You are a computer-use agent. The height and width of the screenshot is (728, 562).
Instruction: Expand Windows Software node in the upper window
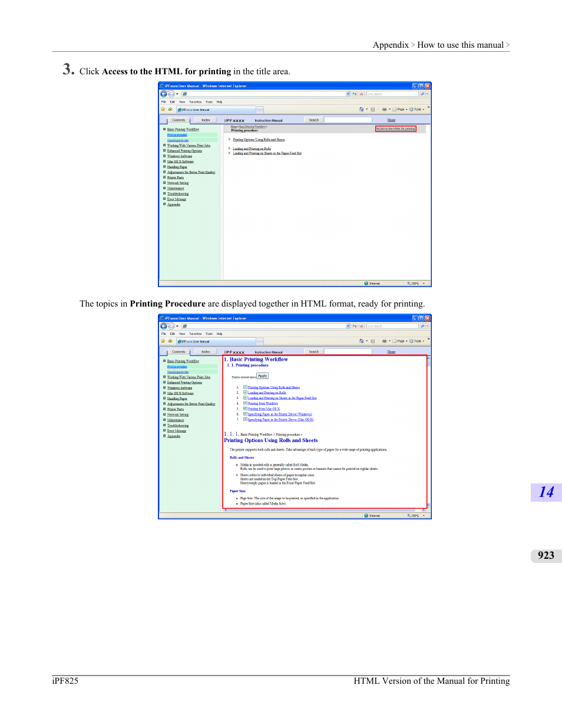click(164, 156)
